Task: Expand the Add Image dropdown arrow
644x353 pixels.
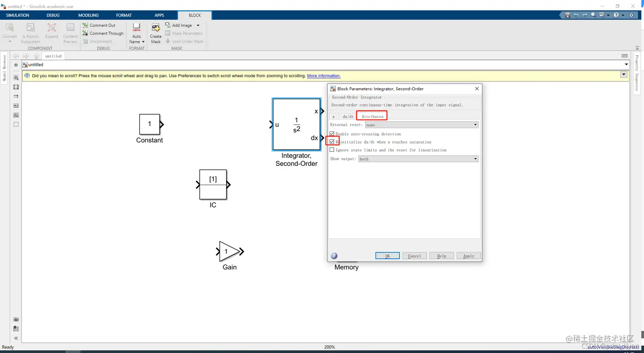Action: point(198,26)
